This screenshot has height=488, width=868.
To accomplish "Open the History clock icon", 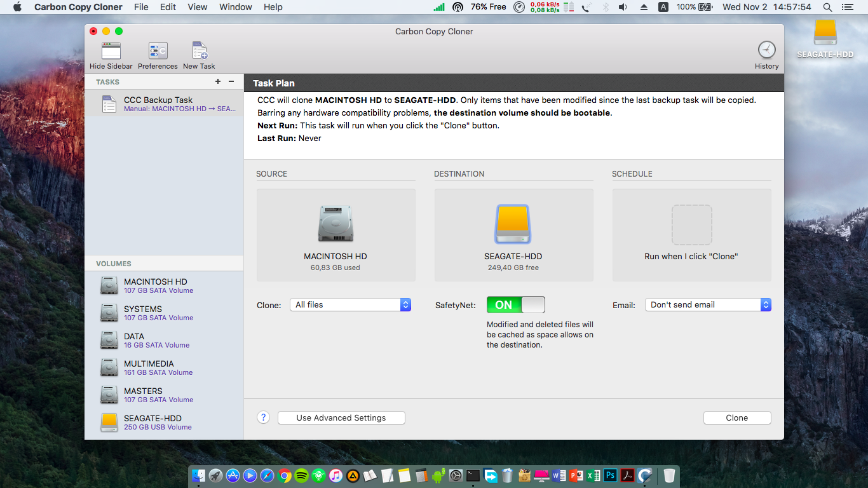I will (x=766, y=50).
